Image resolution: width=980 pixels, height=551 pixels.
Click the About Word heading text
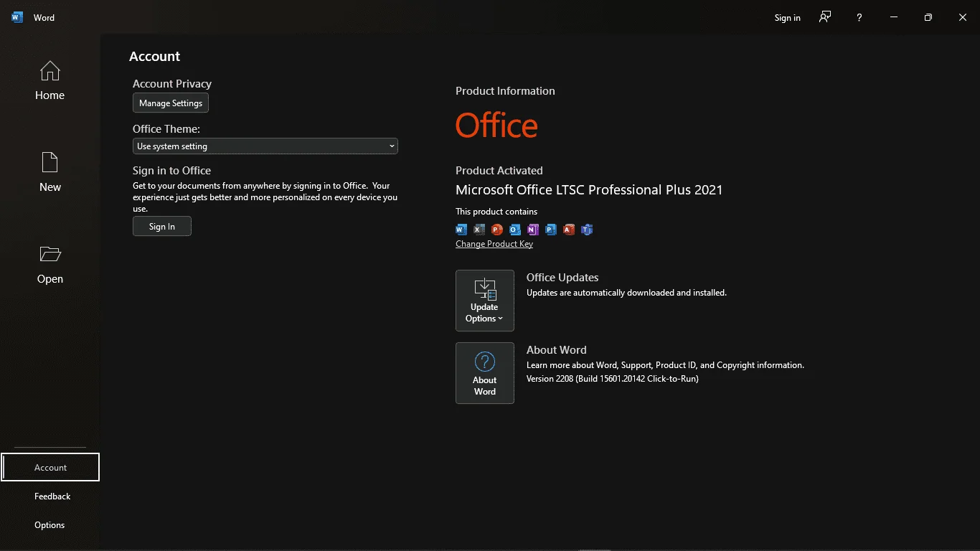[x=557, y=350]
